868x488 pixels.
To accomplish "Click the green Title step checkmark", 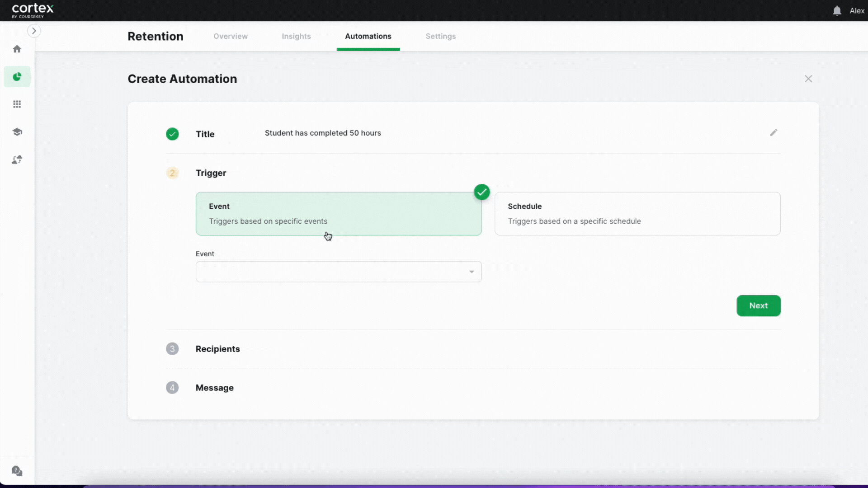I will [x=172, y=134].
